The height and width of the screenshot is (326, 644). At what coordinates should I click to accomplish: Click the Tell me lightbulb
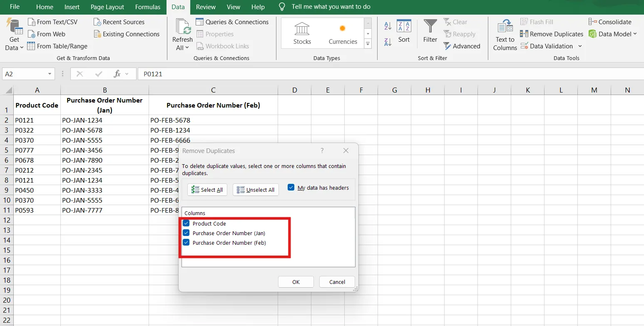pyautogui.click(x=282, y=7)
